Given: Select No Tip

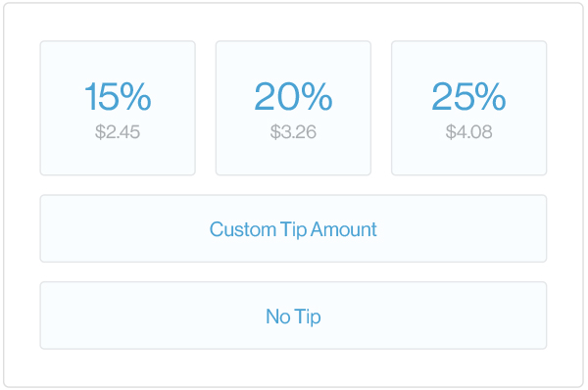Looking at the screenshot, I should [x=293, y=316].
